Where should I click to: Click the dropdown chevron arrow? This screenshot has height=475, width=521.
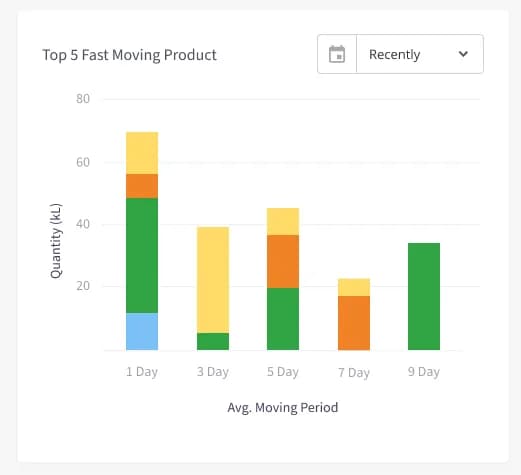pos(463,54)
